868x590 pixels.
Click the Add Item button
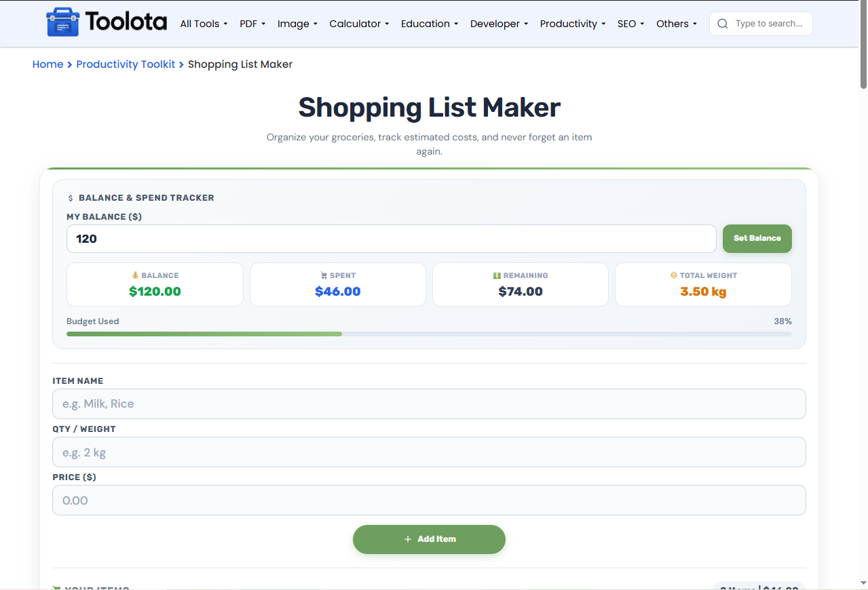(x=429, y=539)
